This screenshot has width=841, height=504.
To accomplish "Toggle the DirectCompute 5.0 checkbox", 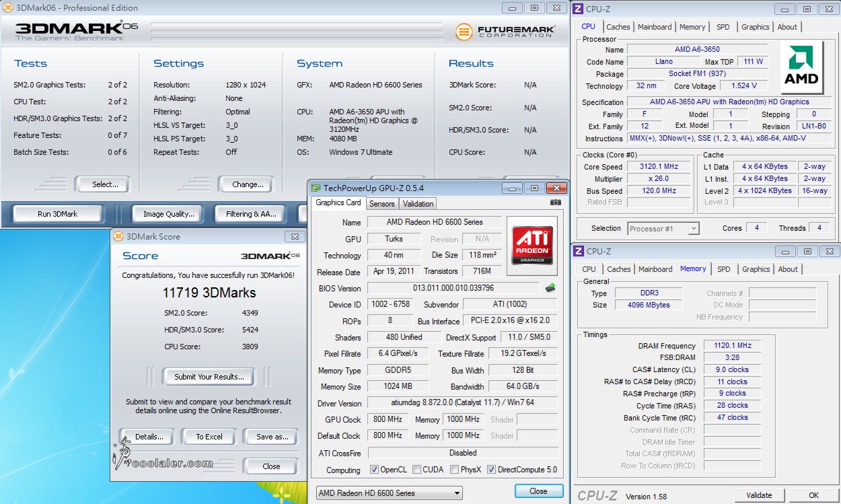I will tap(491, 470).
